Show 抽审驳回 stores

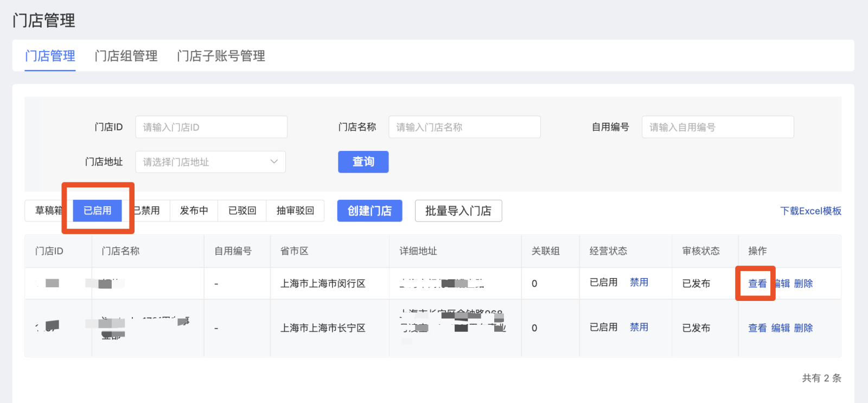(x=295, y=211)
